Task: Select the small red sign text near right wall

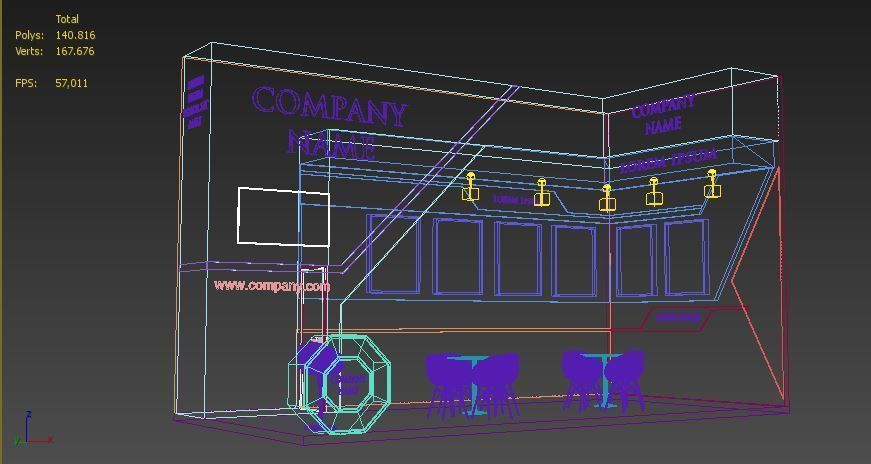Action: click(677, 318)
